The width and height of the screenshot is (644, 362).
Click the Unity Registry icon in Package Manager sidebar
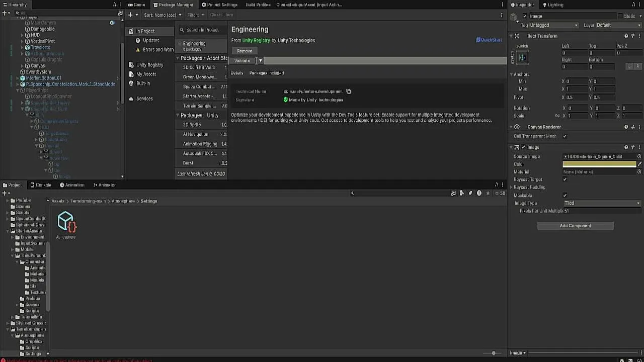[131, 65]
